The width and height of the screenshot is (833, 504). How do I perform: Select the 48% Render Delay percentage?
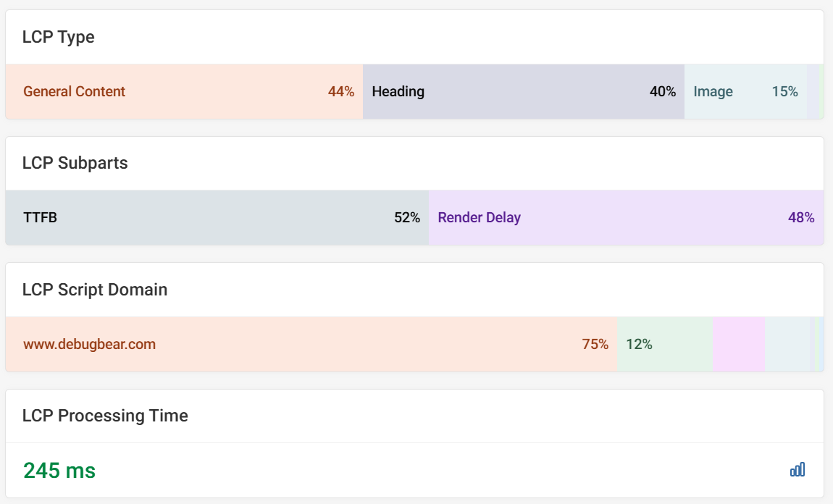coord(801,218)
